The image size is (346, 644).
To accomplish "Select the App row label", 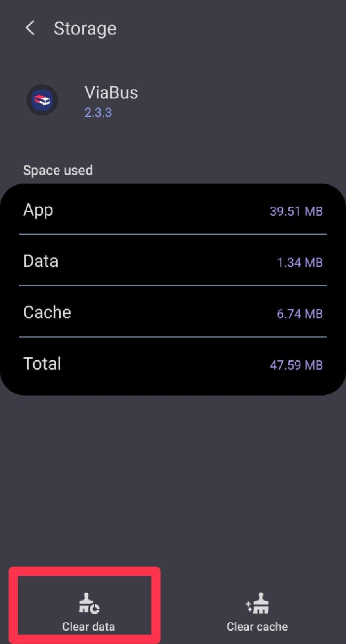I will click(38, 210).
